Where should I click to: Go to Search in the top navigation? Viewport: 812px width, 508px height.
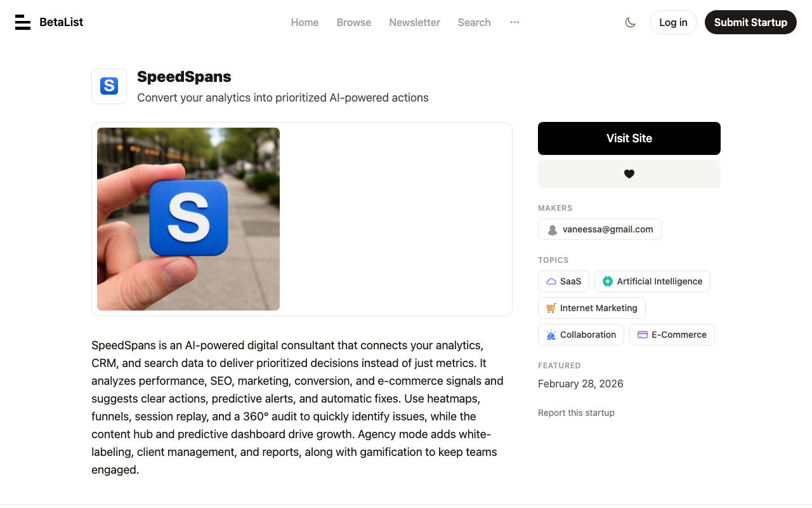tap(475, 22)
